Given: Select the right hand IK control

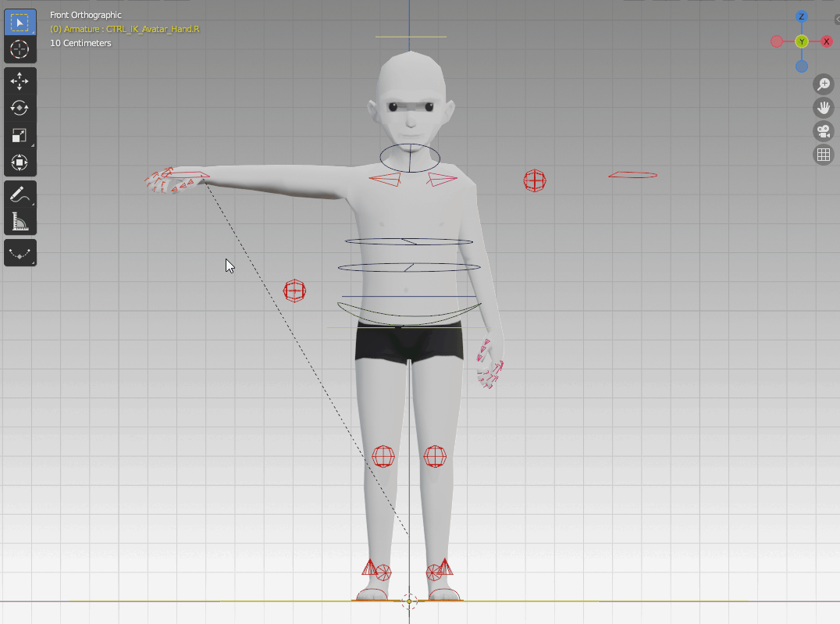Looking at the screenshot, I should pos(185,175).
